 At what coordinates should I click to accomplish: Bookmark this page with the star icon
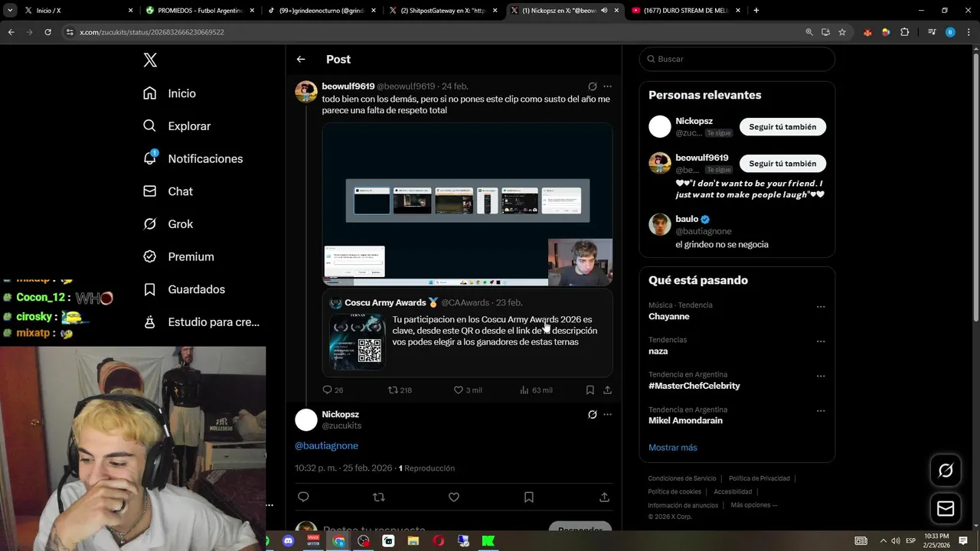click(842, 32)
